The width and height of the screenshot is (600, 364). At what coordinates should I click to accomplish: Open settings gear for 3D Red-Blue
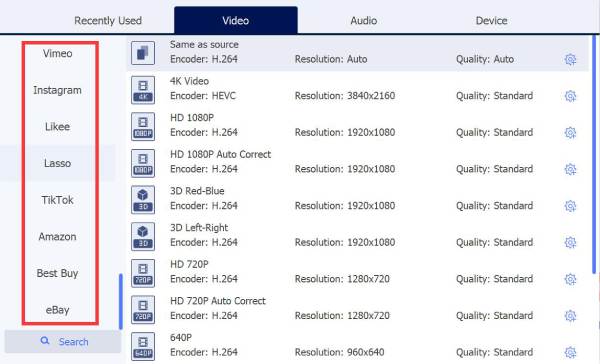570,206
